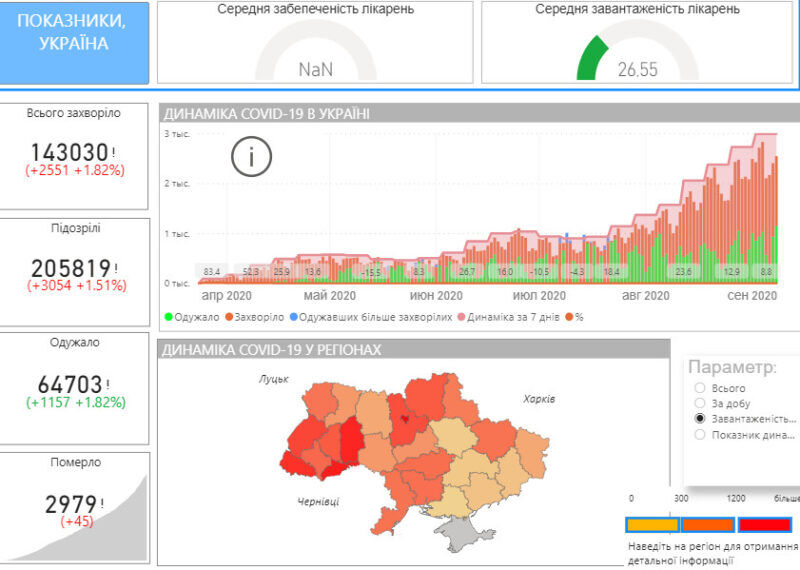The width and height of the screenshot is (800, 570).
Task: Click blue 'Одужавших більше захворілих' legend dot
Action: (293, 317)
